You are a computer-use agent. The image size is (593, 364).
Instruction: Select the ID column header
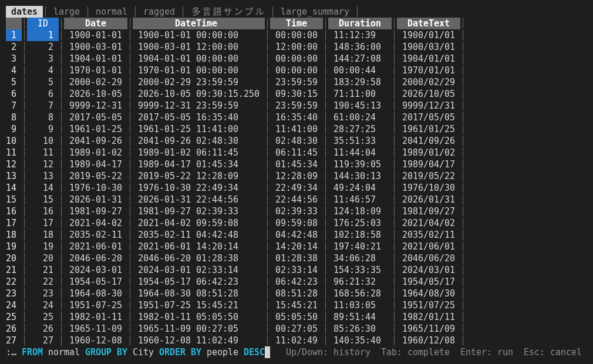click(x=43, y=23)
